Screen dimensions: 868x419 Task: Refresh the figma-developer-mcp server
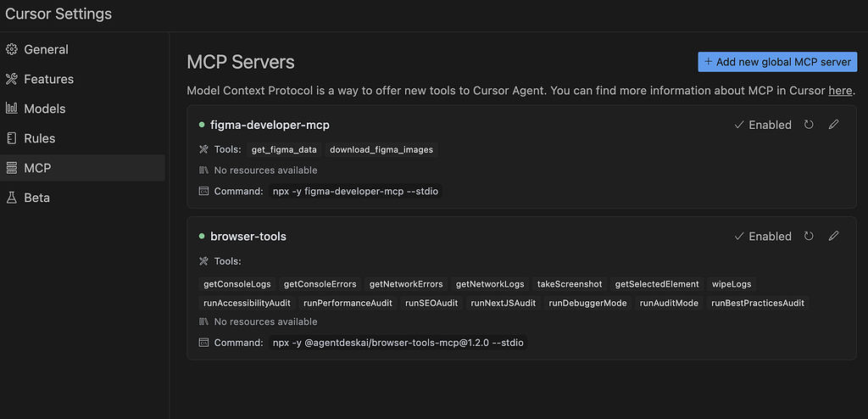click(x=809, y=125)
